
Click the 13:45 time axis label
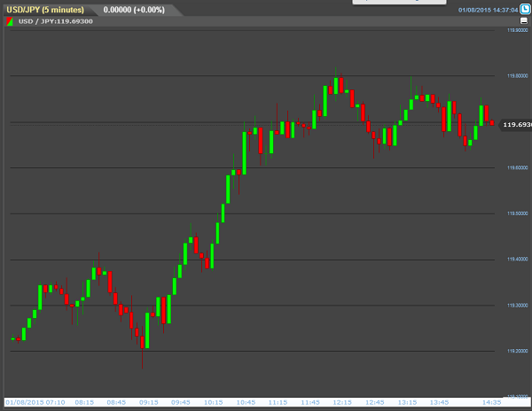(x=439, y=402)
